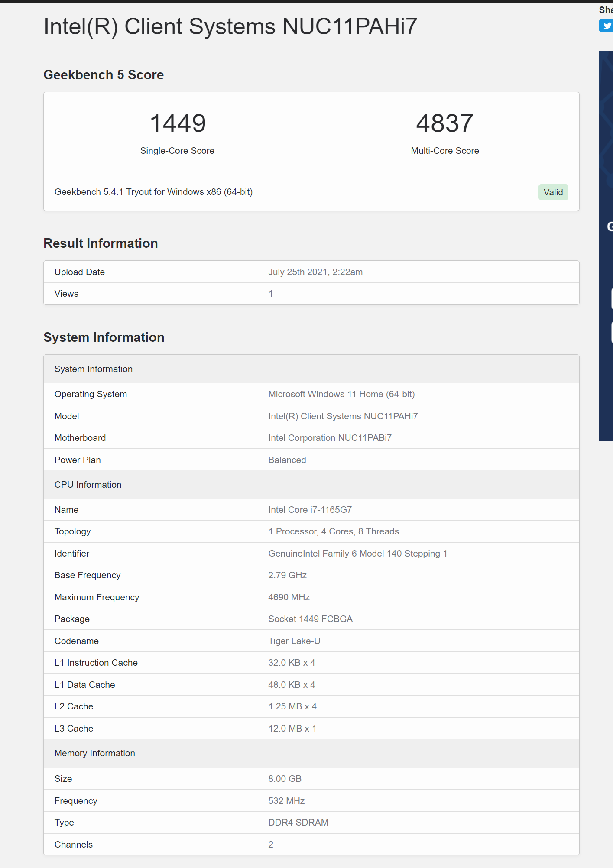Click the 'Codename' row label
The height and width of the screenshot is (868, 613).
click(77, 641)
